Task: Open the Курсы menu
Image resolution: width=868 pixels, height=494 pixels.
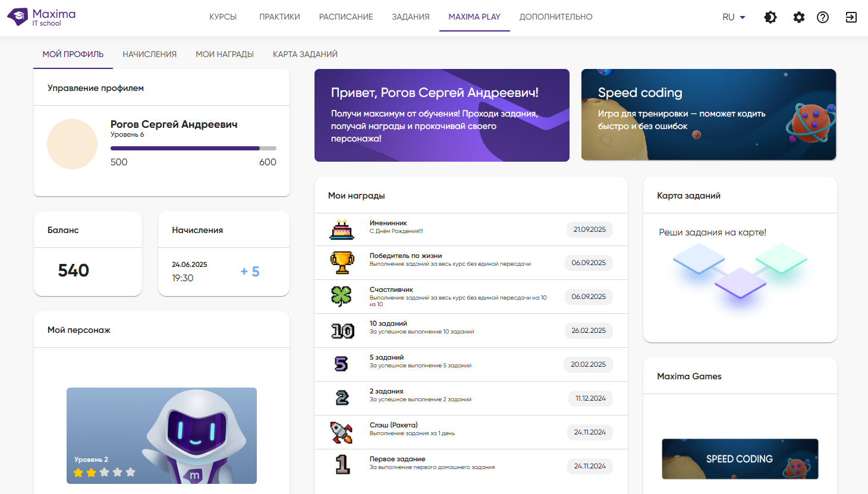Action: pos(223,17)
